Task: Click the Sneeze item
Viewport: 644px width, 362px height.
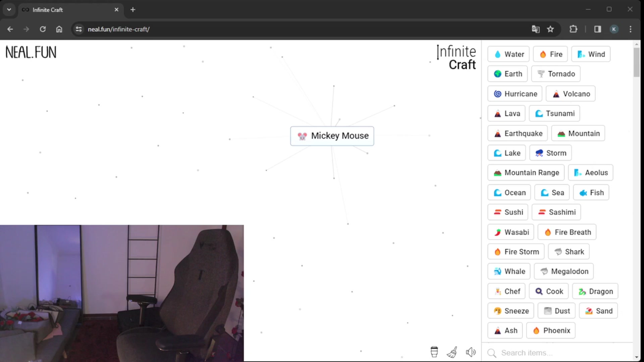Action: (x=511, y=311)
